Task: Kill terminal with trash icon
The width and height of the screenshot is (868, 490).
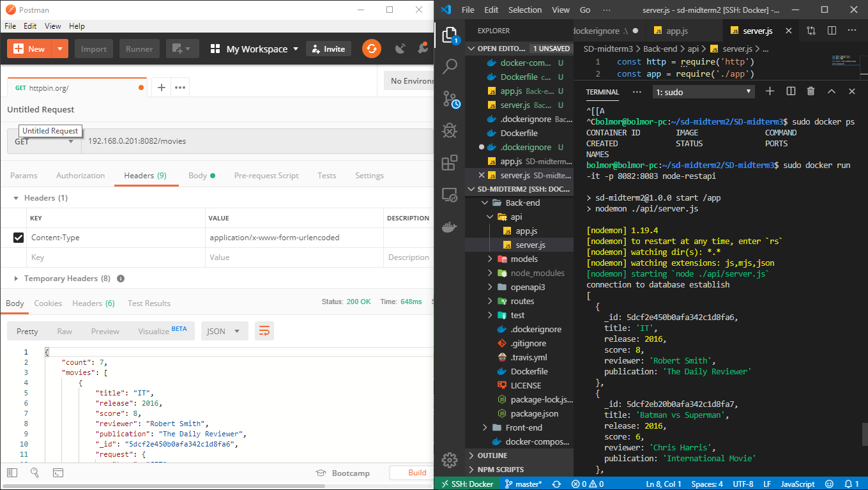Action: tap(811, 91)
